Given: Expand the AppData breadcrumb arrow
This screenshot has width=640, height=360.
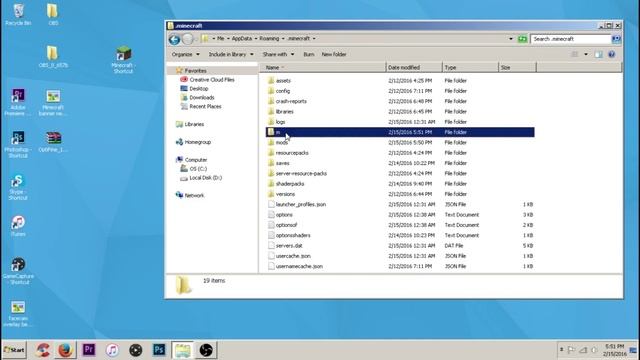Looking at the screenshot, I should 256,39.
